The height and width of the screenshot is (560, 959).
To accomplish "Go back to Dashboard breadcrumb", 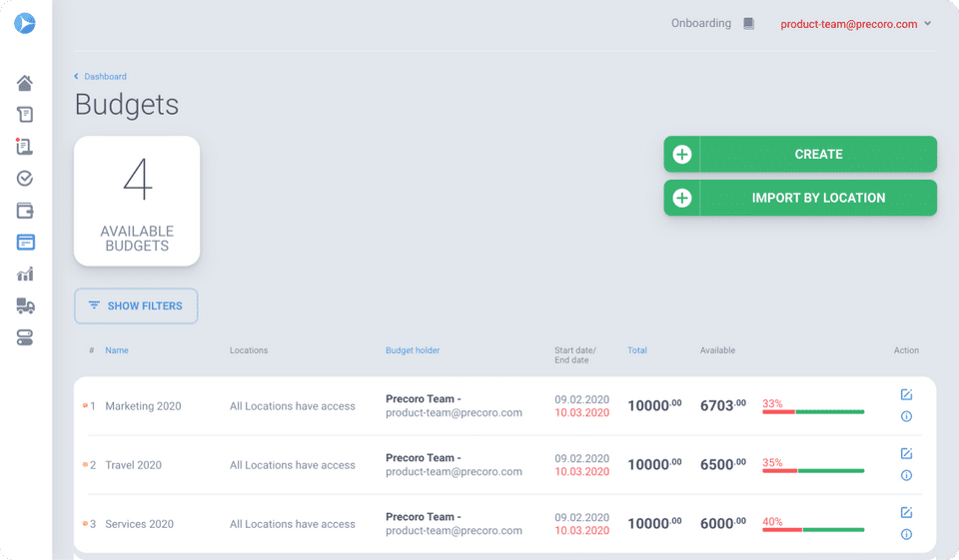I will (105, 76).
